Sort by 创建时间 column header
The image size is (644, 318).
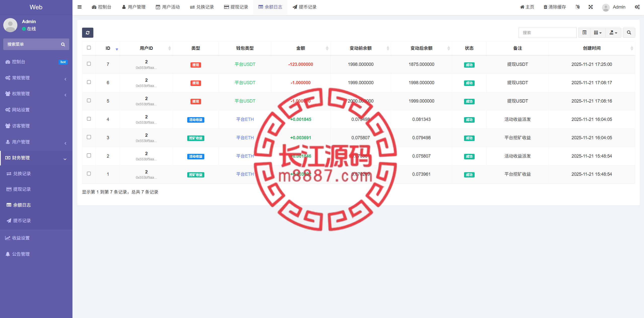[x=592, y=48]
